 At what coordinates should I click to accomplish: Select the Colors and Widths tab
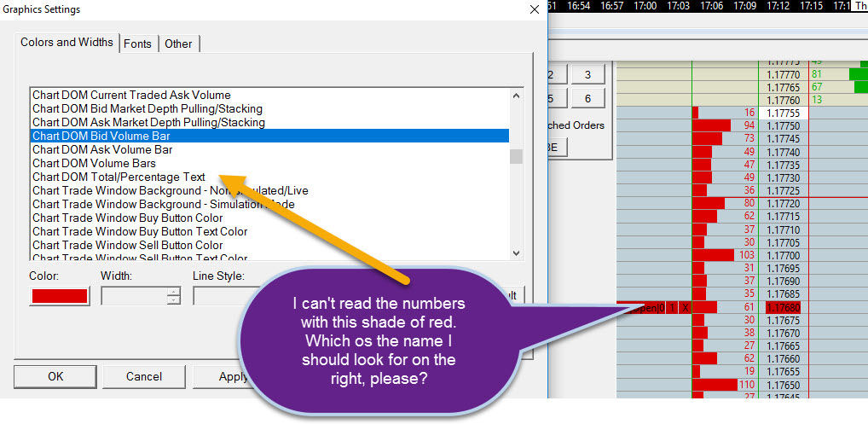pos(67,42)
